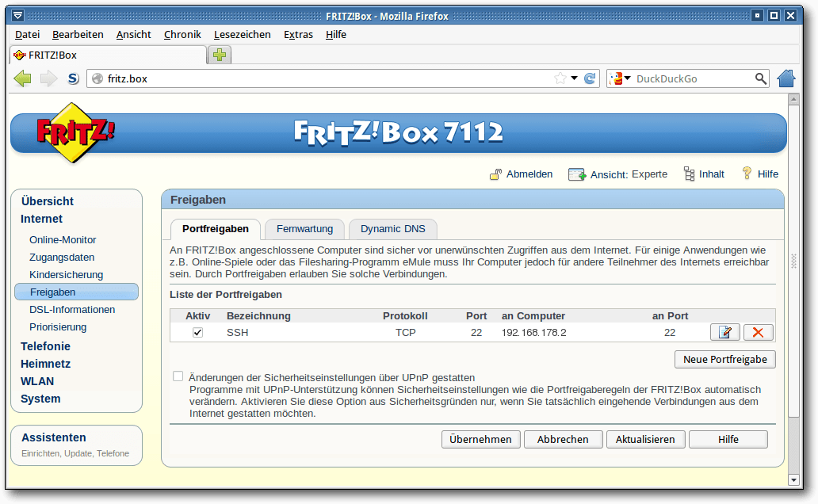
Task: Edit the SSH port forwarding entry
Action: [x=725, y=332]
